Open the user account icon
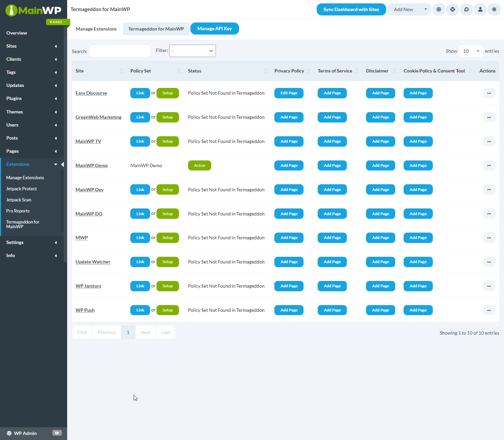This screenshot has width=504, height=440. (480, 9)
